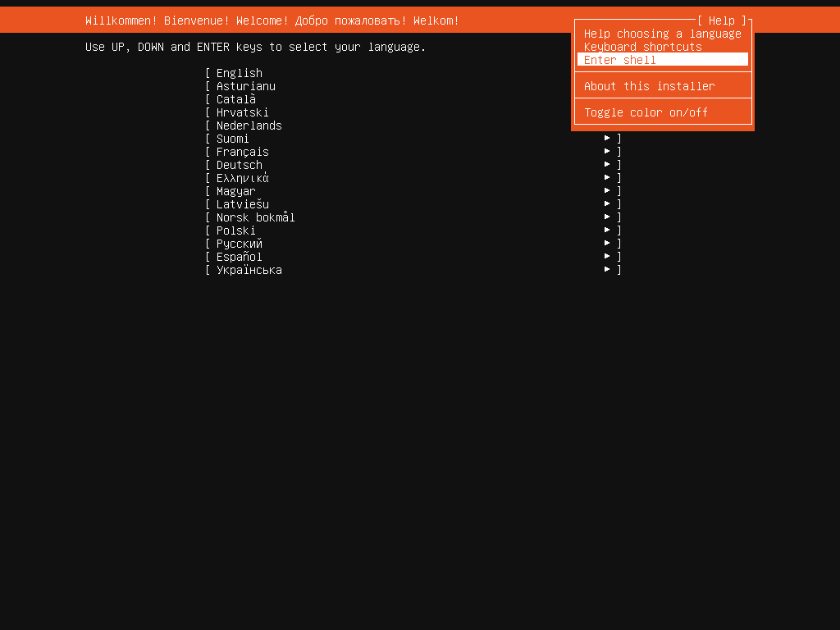Select Español from the list
The height and width of the screenshot is (630, 840).
coord(239,257)
